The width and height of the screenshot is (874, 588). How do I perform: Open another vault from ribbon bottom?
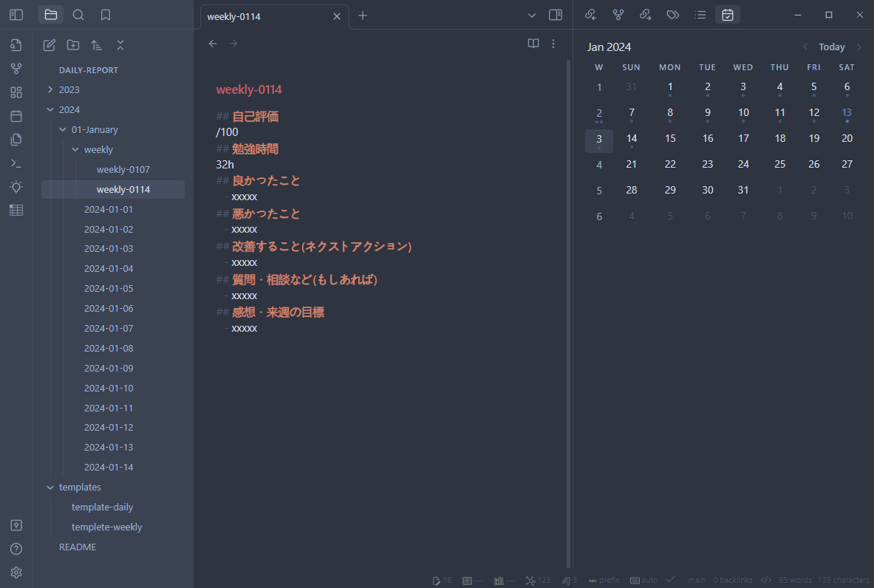coord(16,525)
